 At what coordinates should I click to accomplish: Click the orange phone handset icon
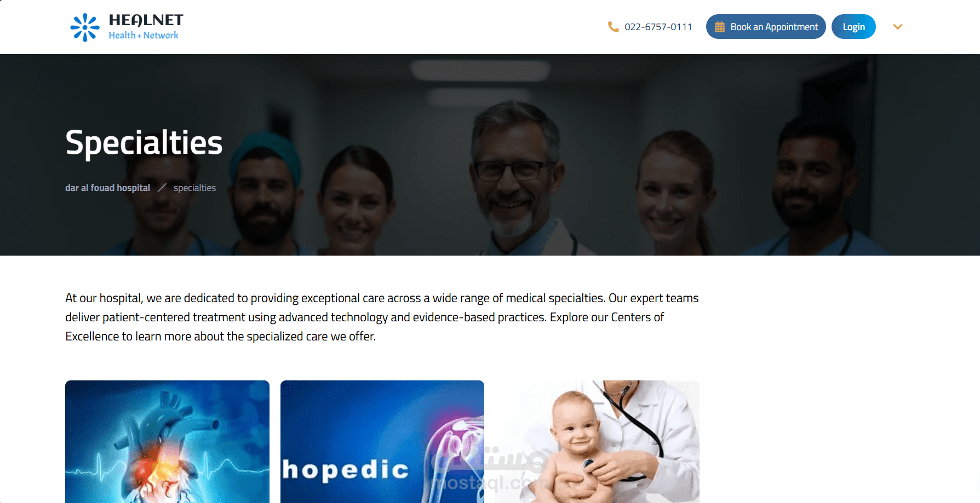click(613, 27)
